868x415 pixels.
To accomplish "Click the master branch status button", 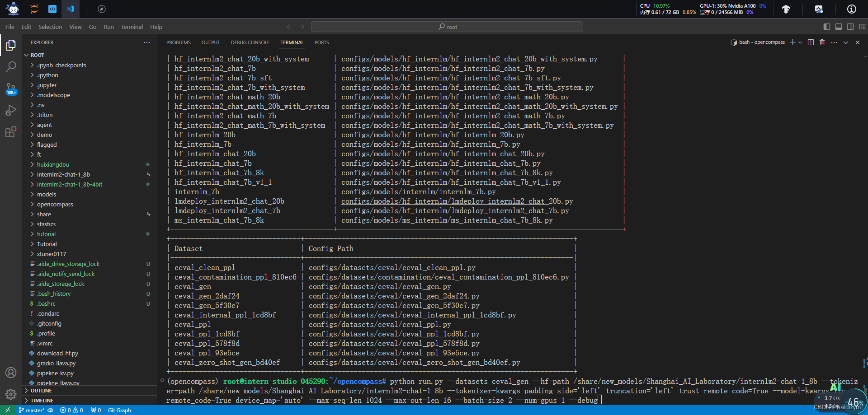I will [x=32, y=410].
